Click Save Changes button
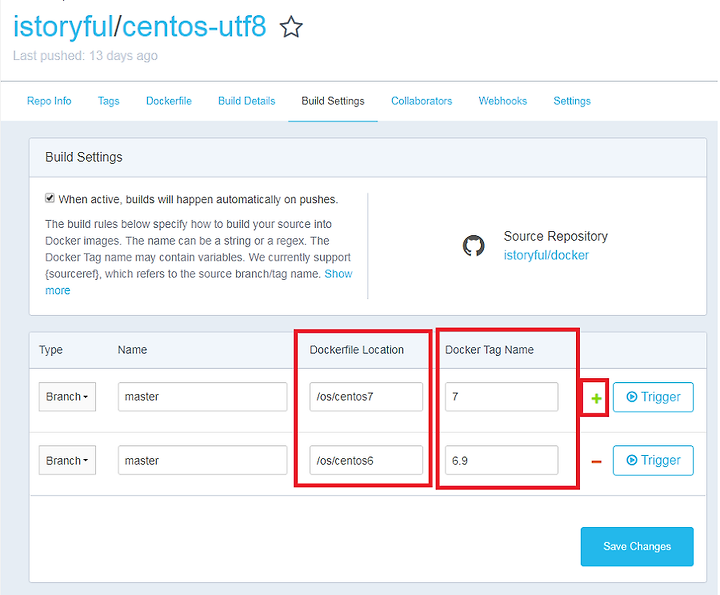Viewport: 720px width, 595px height. [637, 546]
